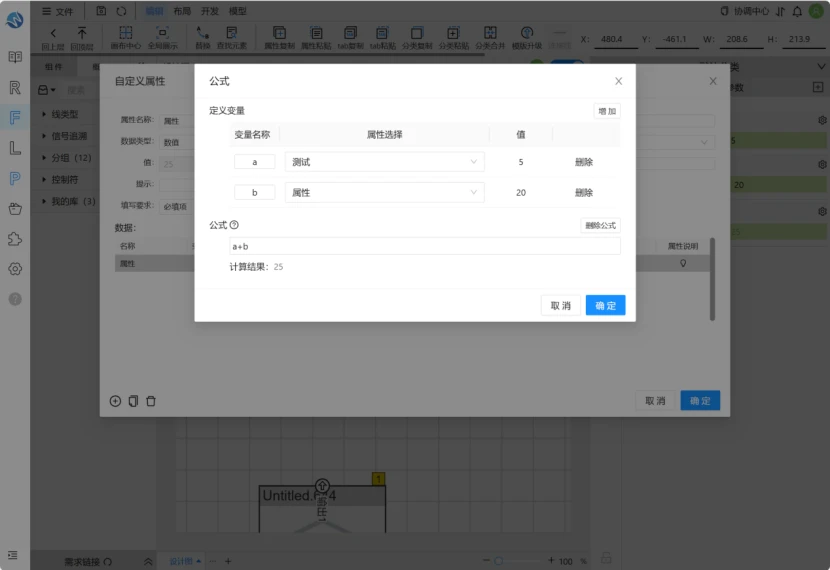Click 确定 in the 公式 dialog
Viewport: 830px width, 570px height.
point(606,305)
